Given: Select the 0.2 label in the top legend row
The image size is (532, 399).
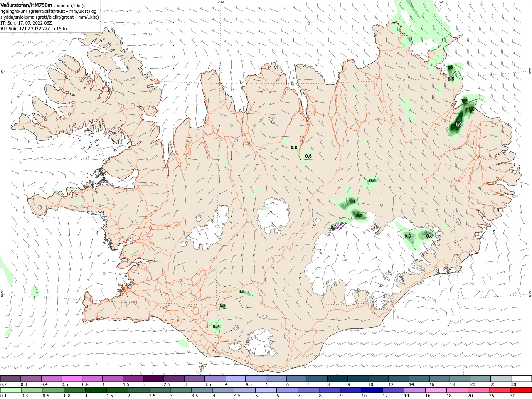Looking at the screenshot, I should click(4, 385).
